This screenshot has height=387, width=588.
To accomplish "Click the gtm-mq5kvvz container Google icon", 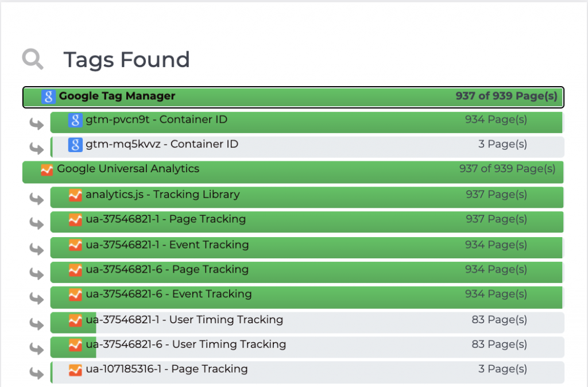I will (75, 145).
